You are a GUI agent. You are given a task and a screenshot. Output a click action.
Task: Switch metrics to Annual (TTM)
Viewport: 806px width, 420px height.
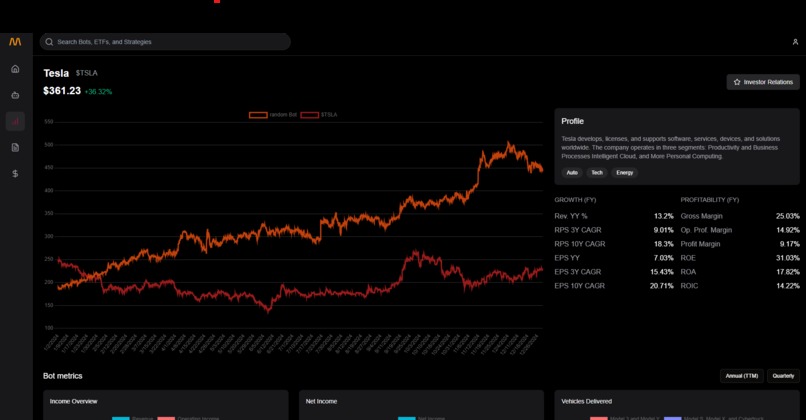(x=742, y=376)
